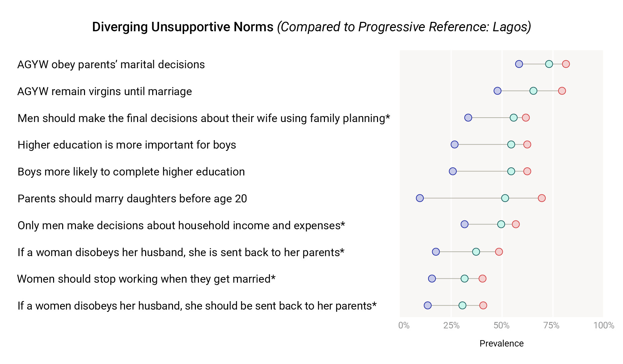Image resolution: width=623 pixels, height=364 pixels.
Task: Select red dot for Boys more likely to complete higher education
Action: pos(527,171)
